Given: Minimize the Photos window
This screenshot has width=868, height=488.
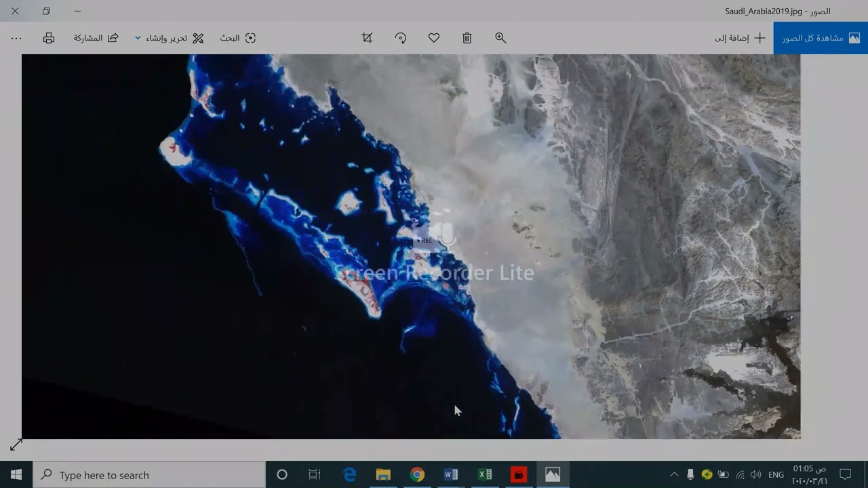Looking at the screenshot, I should tap(77, 11).
